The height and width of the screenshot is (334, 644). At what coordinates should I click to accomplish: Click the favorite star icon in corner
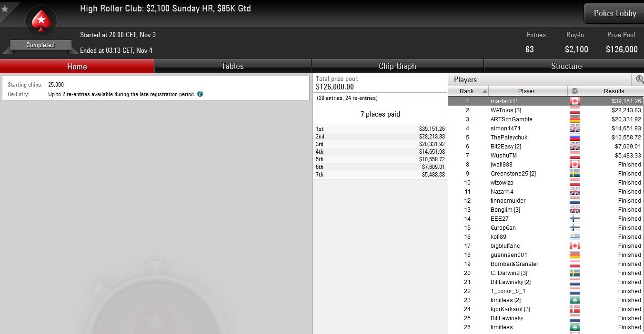click(5, 9)
